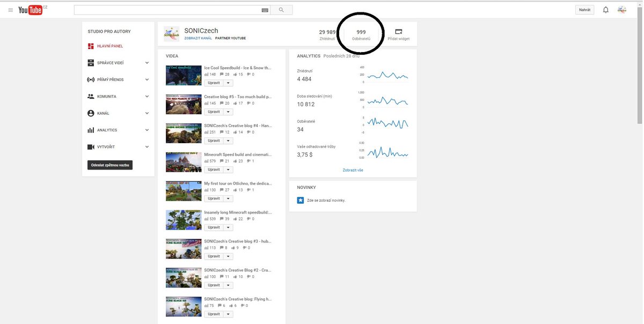The height and width of the screenshot is (324, 644).
Task: Expand Správce videí submenu chevron
Action: [x=147, y=63]
